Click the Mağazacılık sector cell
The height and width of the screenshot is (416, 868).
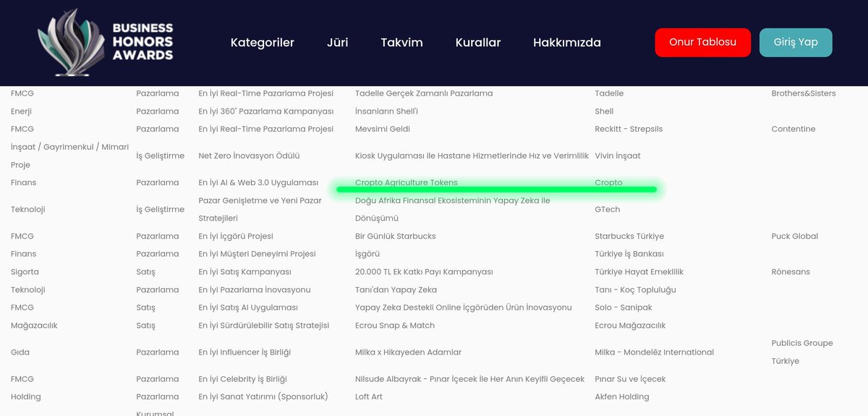click(34, 326)
